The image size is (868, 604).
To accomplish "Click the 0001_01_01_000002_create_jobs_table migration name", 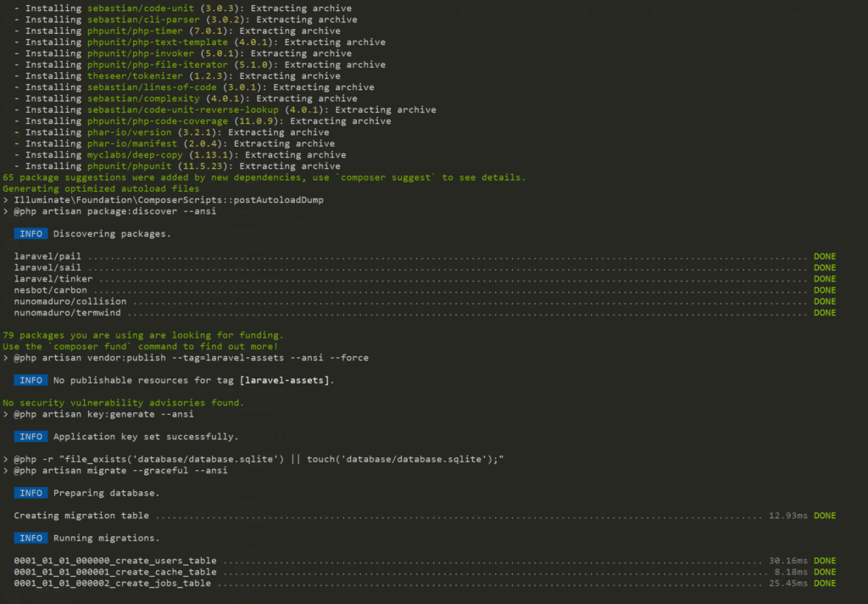I will pyautogui.click(x=113, y=584).
